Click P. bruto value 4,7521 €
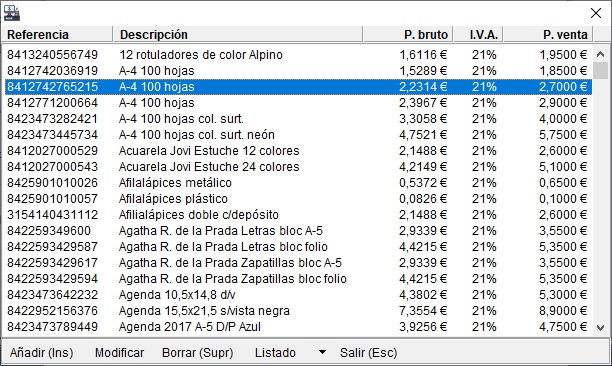Screen dimensions: 612x366 tap(423, 135)
